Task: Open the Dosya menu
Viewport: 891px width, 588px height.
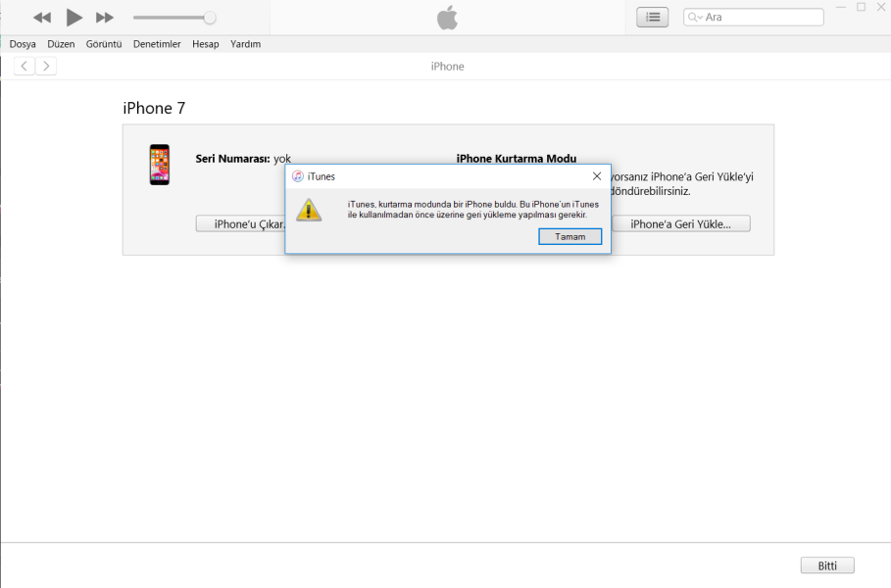Action: pyautogui.click(x=23, y=44)
